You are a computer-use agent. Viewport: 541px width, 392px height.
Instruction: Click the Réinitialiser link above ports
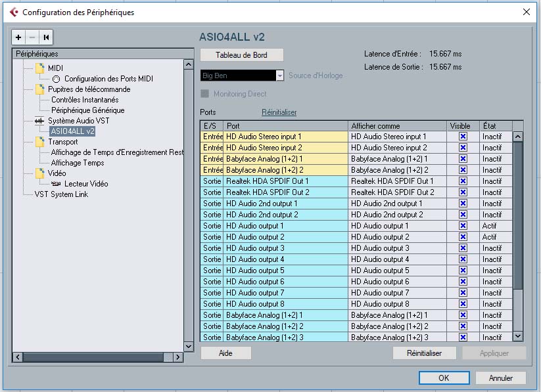pyautogui.click(x=279, y=112)
